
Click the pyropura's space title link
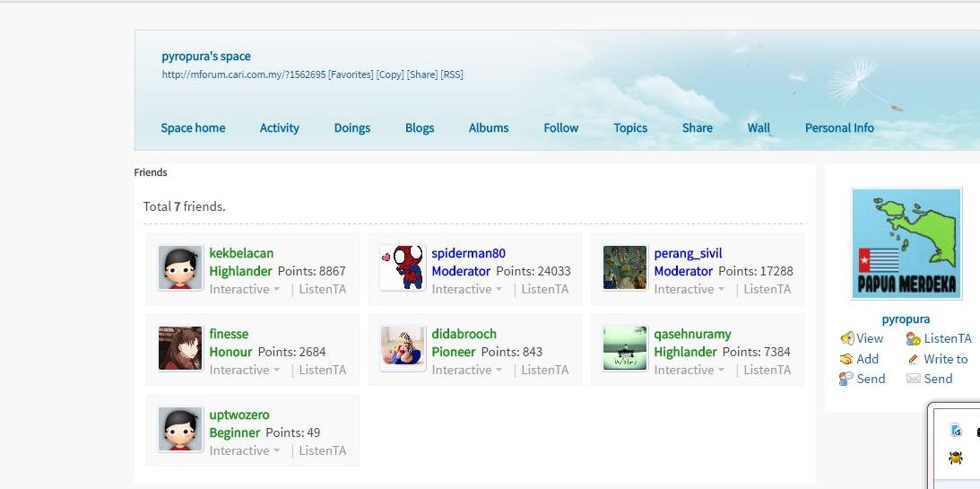click(x=206, y=57)
